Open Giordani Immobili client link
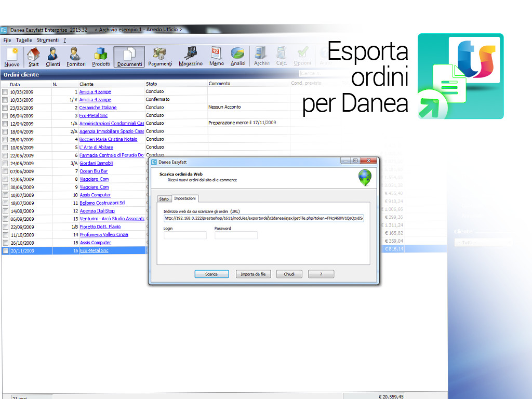Screen dimensions: 532x399 [x=96, y=163]
